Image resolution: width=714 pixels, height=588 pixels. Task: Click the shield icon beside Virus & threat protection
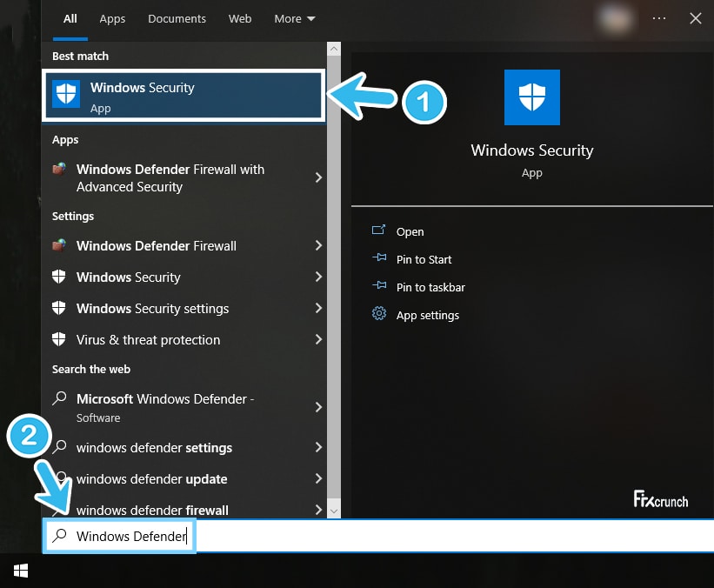pyautogui.click(x=59, y=339)
